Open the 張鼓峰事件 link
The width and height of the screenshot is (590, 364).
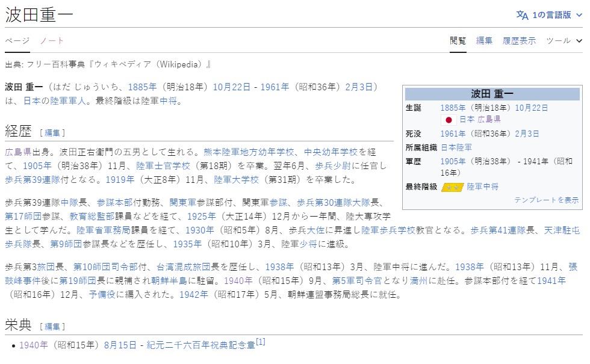23,281
